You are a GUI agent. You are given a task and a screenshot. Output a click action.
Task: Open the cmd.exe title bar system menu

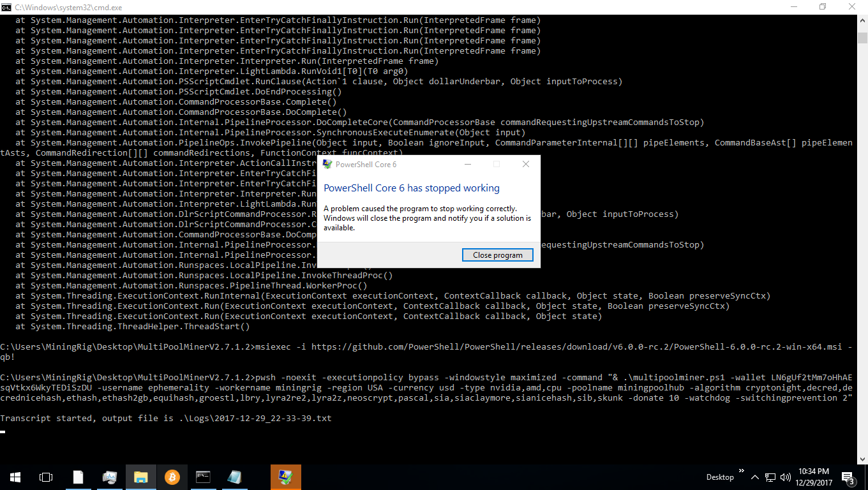(x=7, y=7)
